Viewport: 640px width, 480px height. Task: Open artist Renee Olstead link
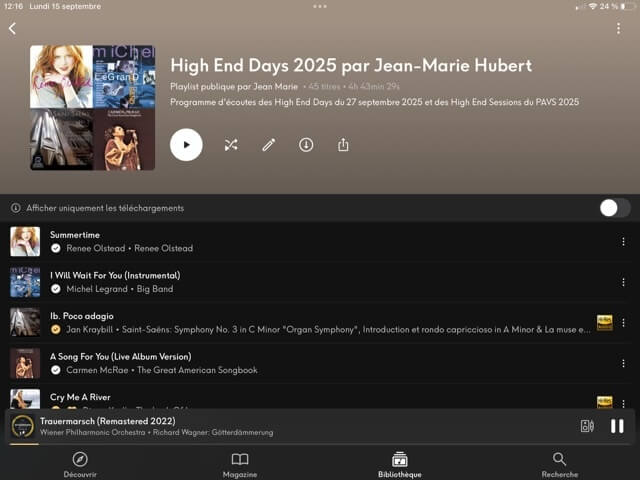point(96,248)
